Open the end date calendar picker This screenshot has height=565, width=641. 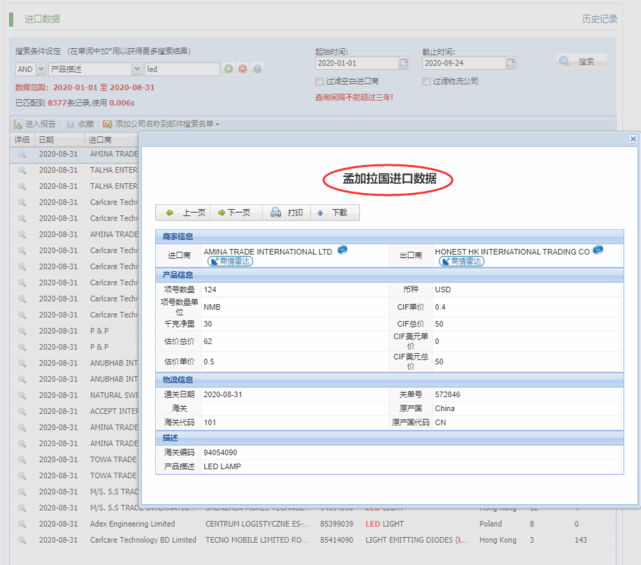click(x=512, y=63)
